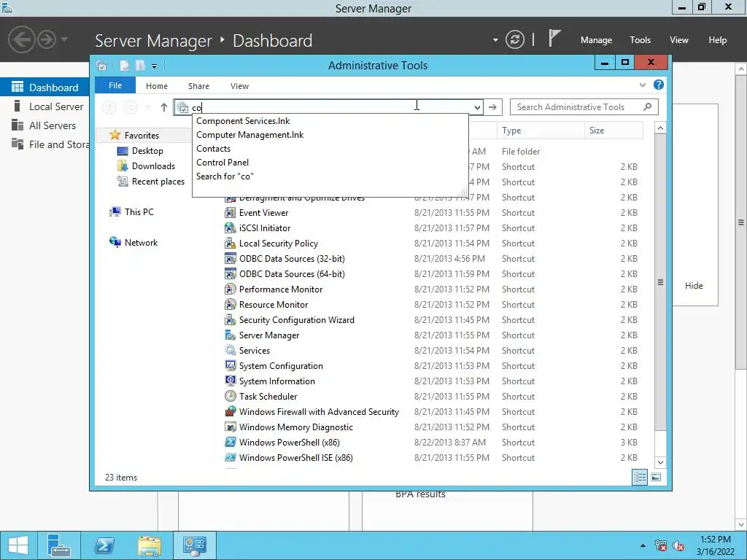
Task: Open Server Manager taskbar icon
Action: click(59, 545)
